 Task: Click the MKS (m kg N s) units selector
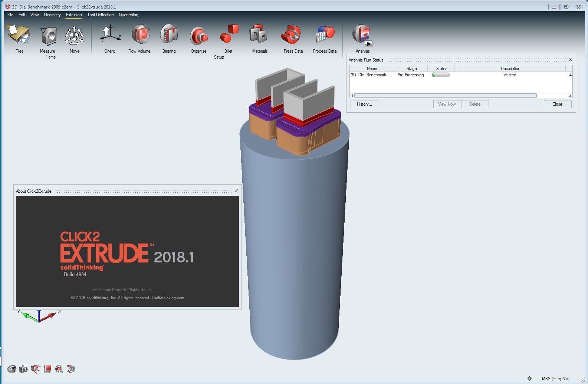[x=555, y=379]
